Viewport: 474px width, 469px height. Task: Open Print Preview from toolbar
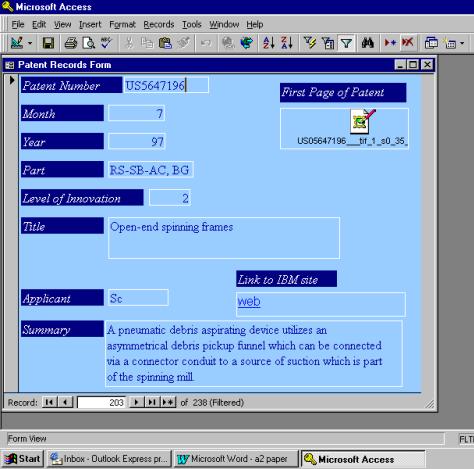pyautogui.click(x=89, y=43)
